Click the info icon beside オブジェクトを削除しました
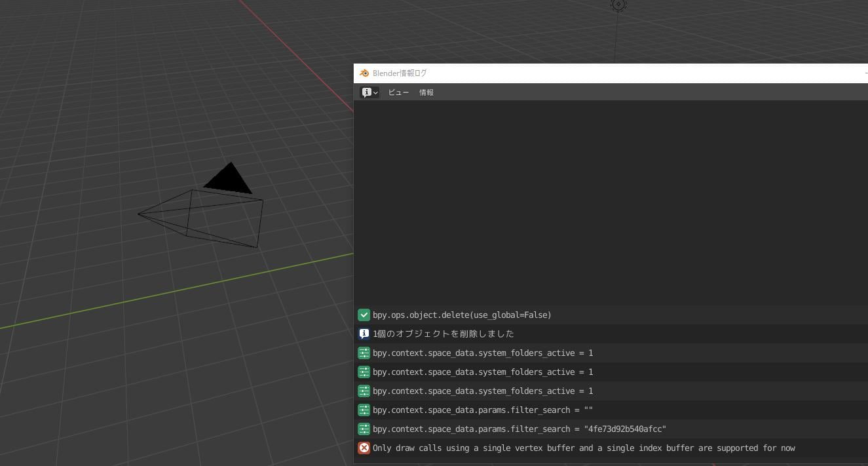 click(x=364, y=334)
